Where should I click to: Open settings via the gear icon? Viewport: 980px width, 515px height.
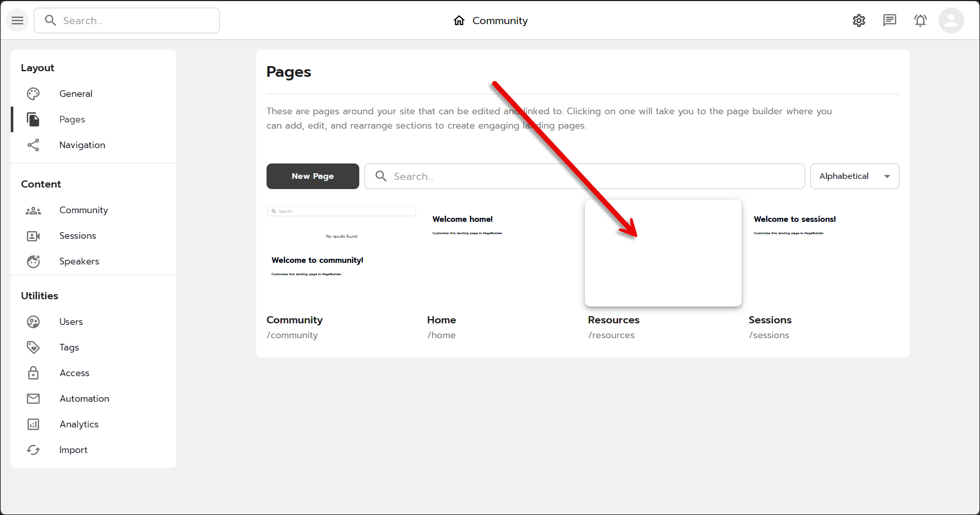859,20
